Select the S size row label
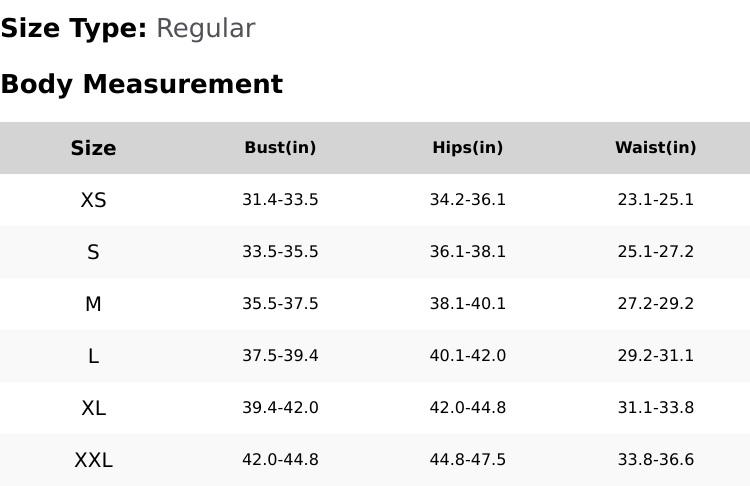The width and height of the screenshot is (750, 486). click(x=93, y=252)
